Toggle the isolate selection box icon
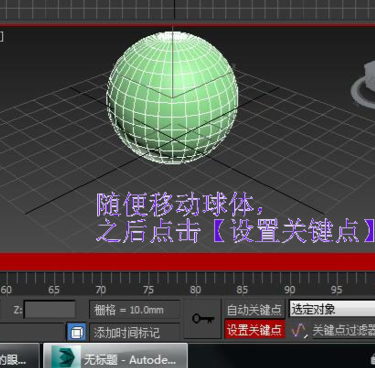 pos(77,332)
